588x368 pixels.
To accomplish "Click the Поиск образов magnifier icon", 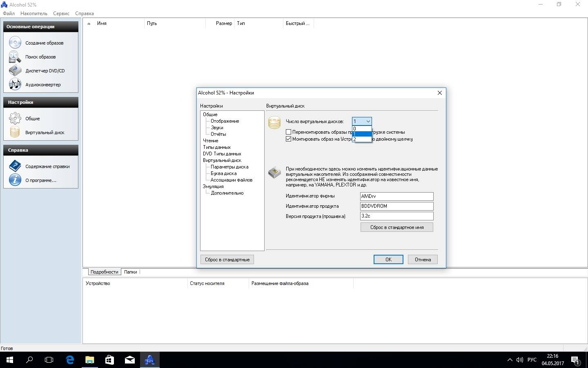I will pyautogui.click(x=15, y=56).
